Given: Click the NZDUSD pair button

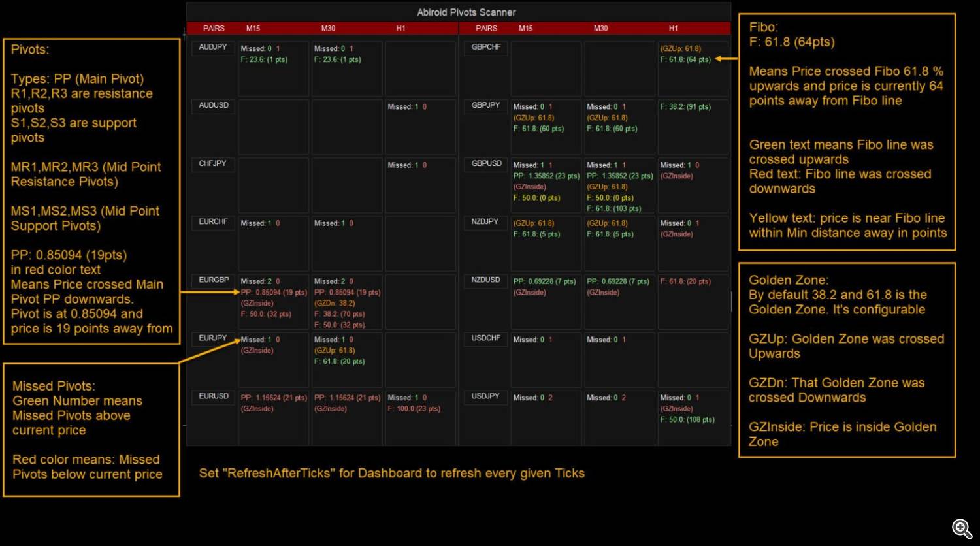Looking at the screenshot, I should [485, 280].
